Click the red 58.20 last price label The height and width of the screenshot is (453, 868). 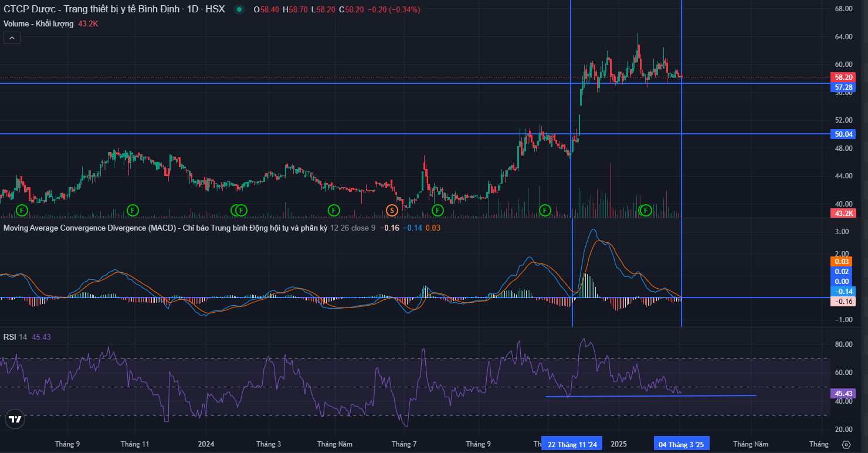click(x=844, y=77)
